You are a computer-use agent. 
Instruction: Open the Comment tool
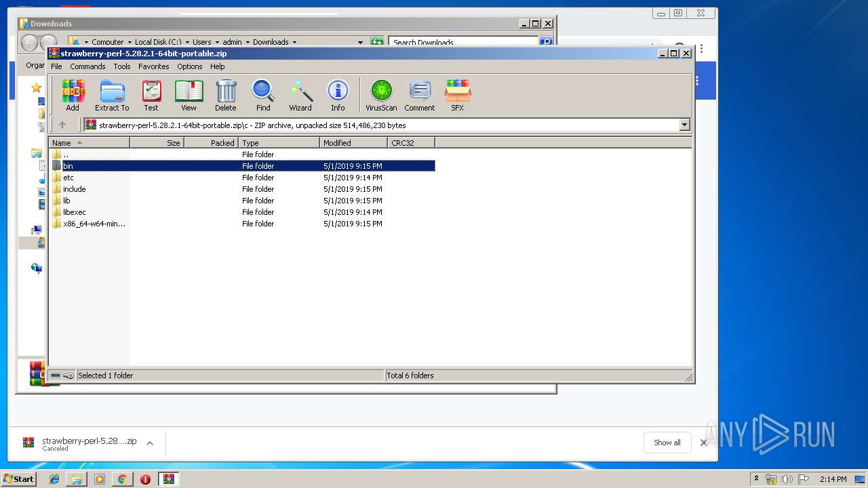[420, 96]
